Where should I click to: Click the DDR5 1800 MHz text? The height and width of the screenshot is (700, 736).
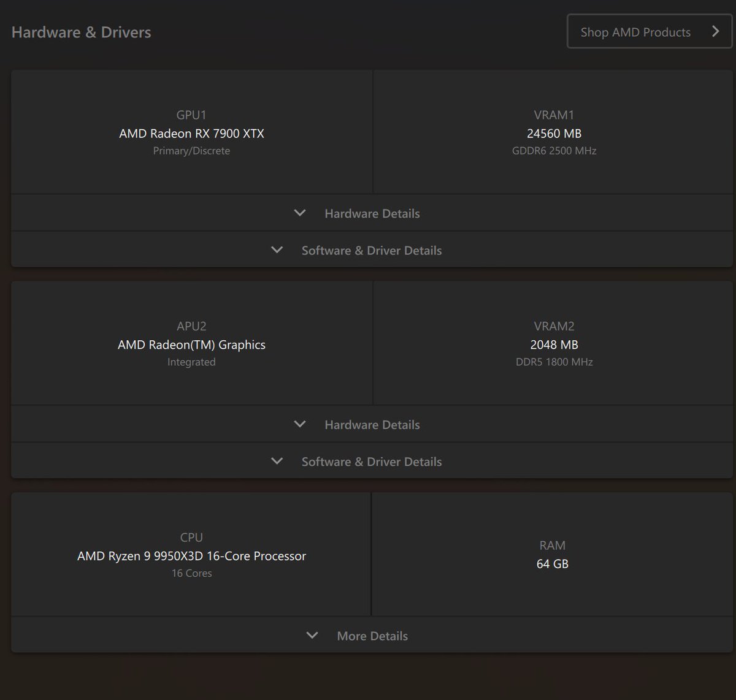(x=554, y=362)
